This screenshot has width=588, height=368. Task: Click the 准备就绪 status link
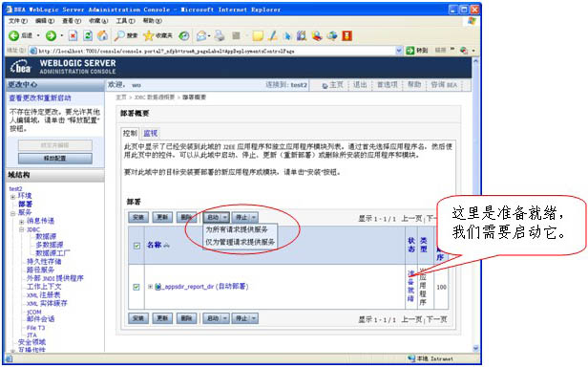[x=411, y=286]
